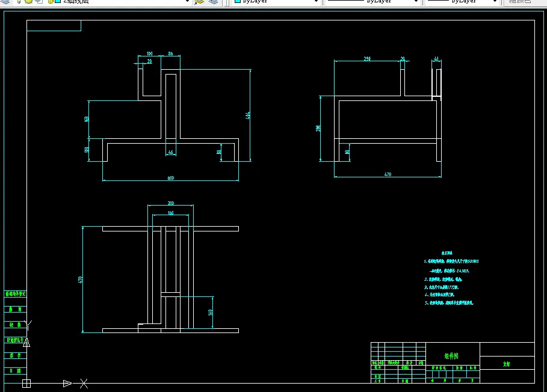Viewport: 547px width, 392px height.
Task: Select the 86 dimension at top of front view
Action: [170, 54]
